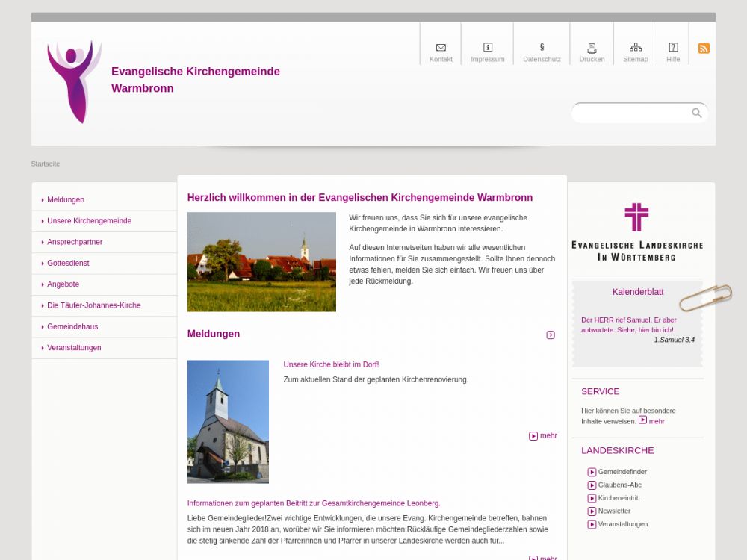Follow the 'Unsere Kirche bleibt im Dorf!' link

tap(331, 364)
